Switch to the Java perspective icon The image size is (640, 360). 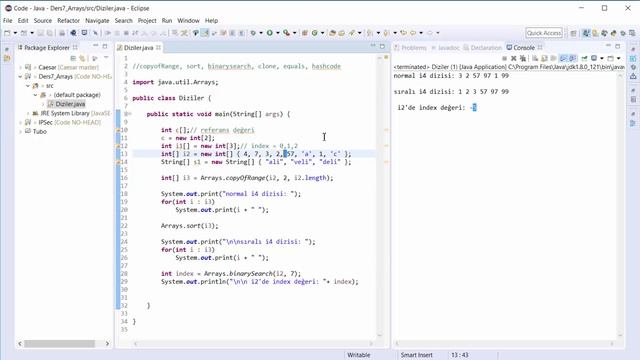tap(587, 33)
